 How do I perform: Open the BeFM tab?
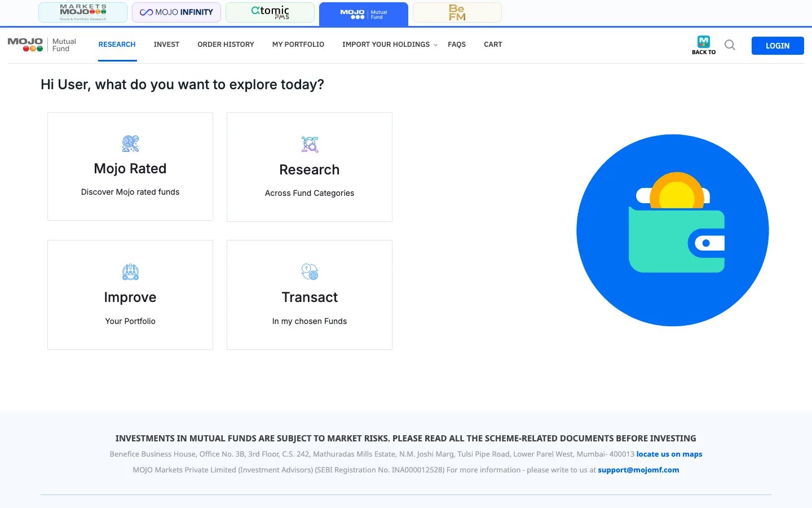pyautogui.click(x=457, y=12)
